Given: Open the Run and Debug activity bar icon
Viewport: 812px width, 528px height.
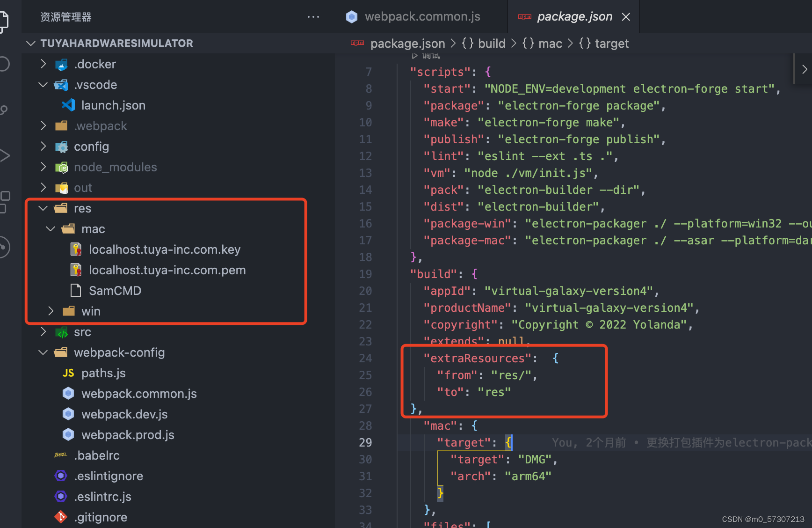Looking at the screenshot, I should [x=4, y=155].
